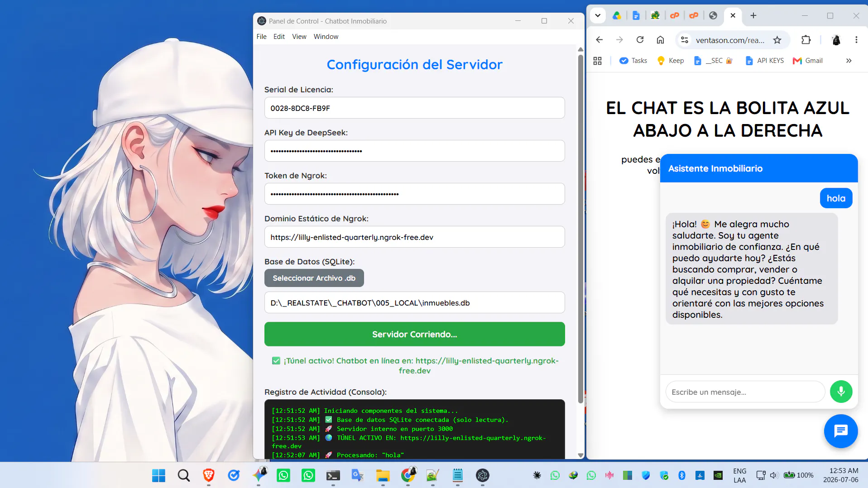Click the API Key de DeepSeek field
Screen dimensions: 868x488
tap(414, 151)
